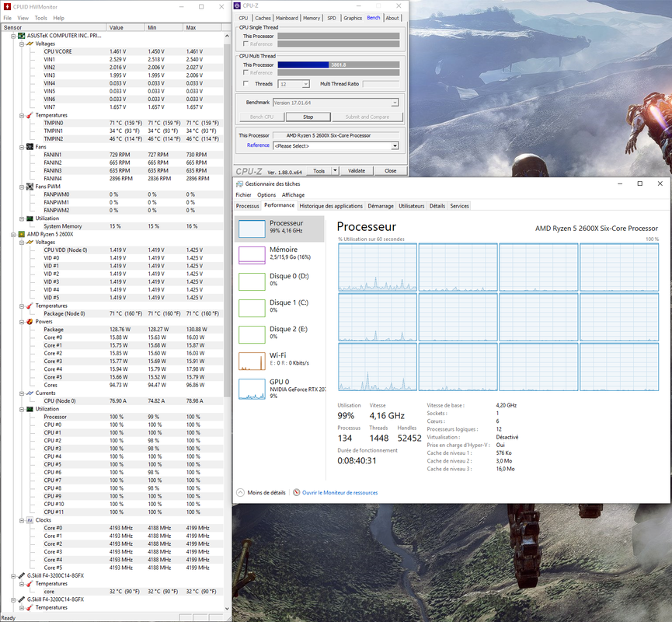The height and width of the screenshot is (622, 672).
Task: Collapse the AMD Ryzen 5 2600X tree node
Action: click(13, 234)
